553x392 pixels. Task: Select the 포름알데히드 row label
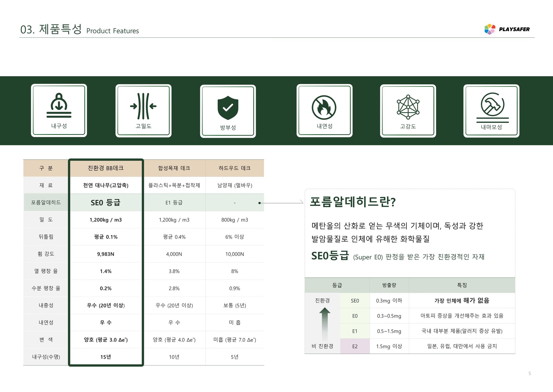click(46, 203)
